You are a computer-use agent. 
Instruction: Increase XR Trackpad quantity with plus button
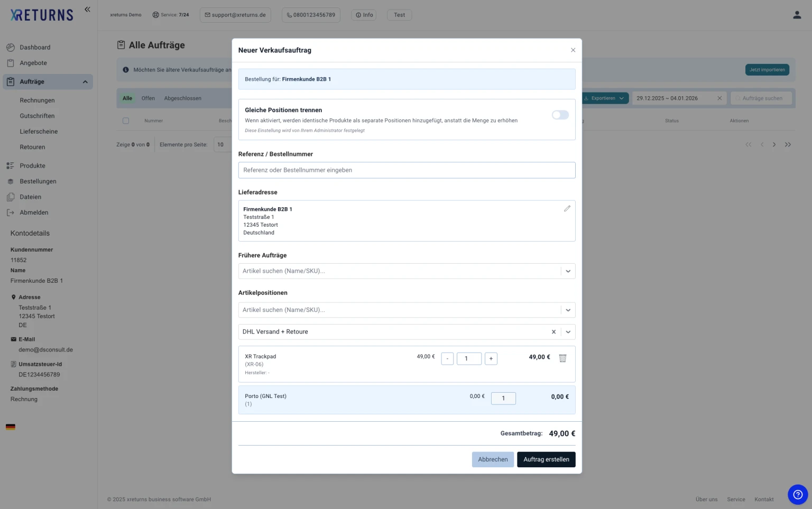(491, 359)
